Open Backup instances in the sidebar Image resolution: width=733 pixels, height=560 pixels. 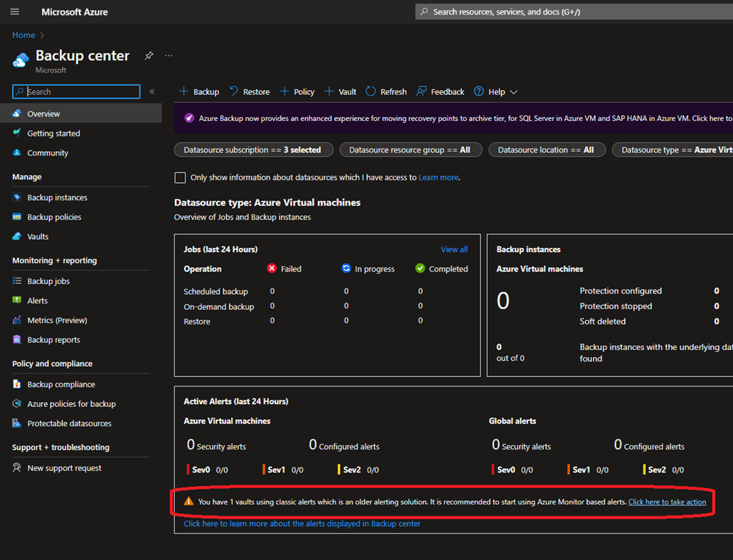pyautogui.click(x=57, y=198)
